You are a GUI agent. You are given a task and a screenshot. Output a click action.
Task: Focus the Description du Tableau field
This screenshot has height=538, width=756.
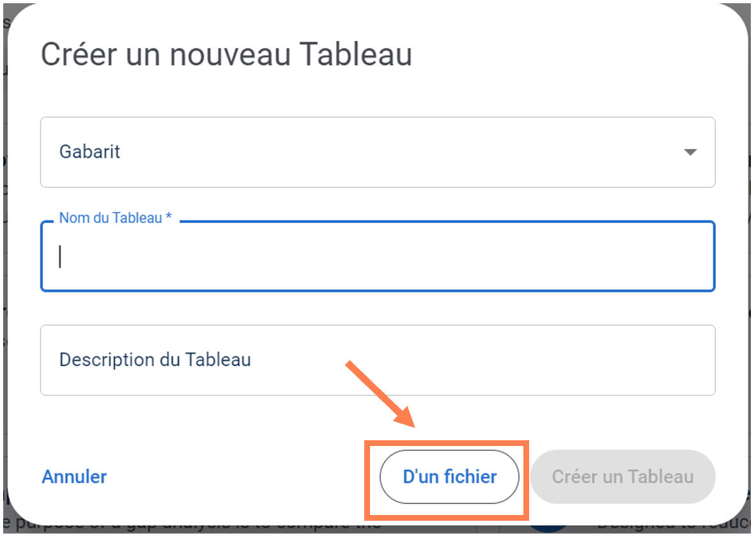377,360
